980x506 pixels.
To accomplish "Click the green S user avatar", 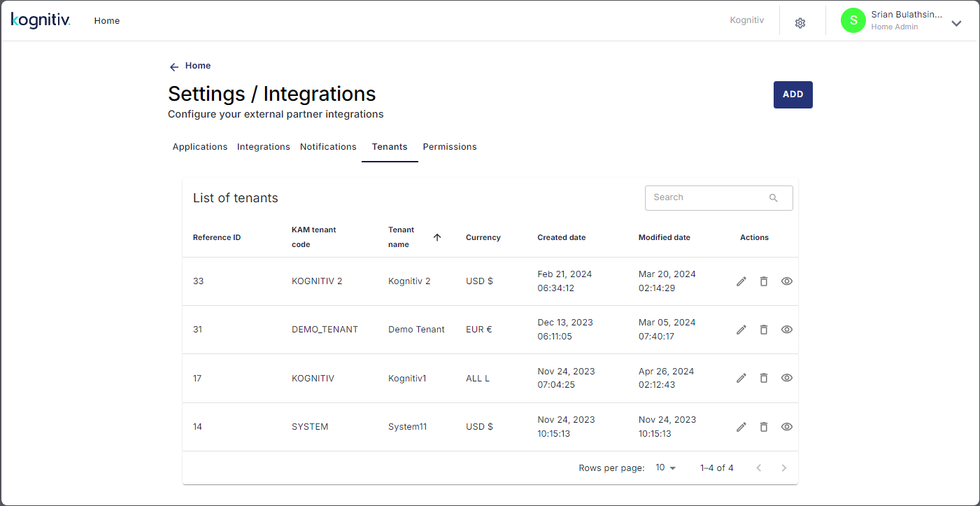I will 853,20.
